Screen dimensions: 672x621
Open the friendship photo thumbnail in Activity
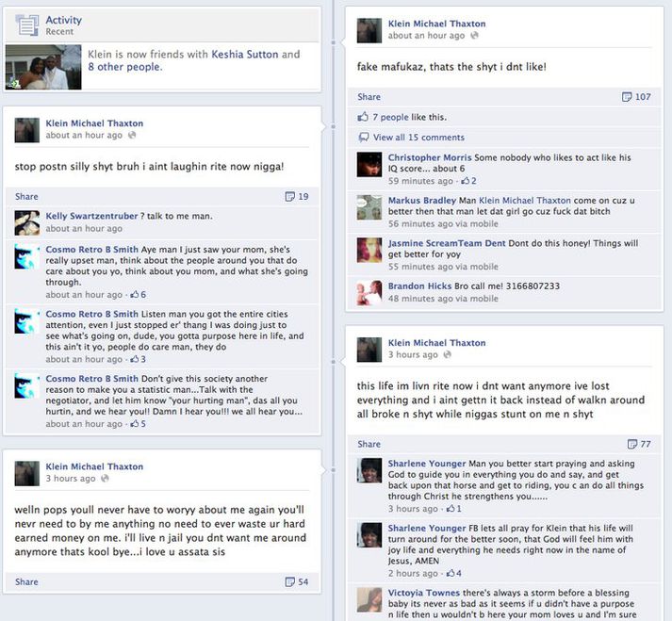click(x=43, y=67)
